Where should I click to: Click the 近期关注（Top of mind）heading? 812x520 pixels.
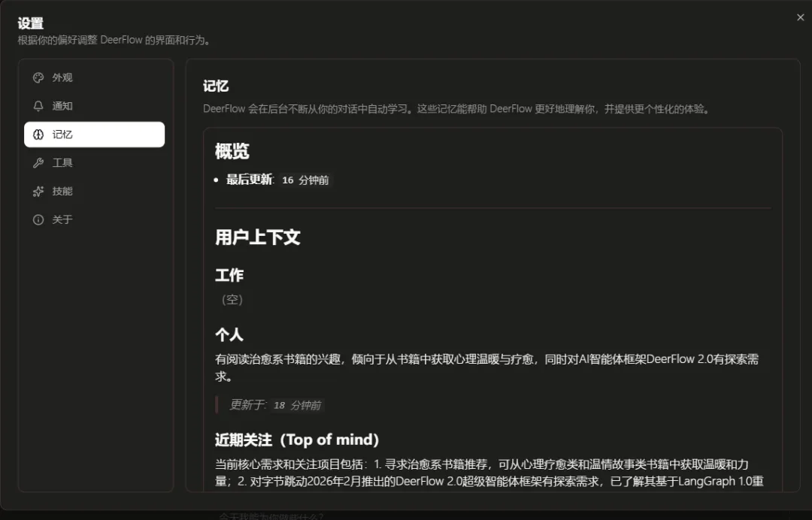tap(297, 440)
